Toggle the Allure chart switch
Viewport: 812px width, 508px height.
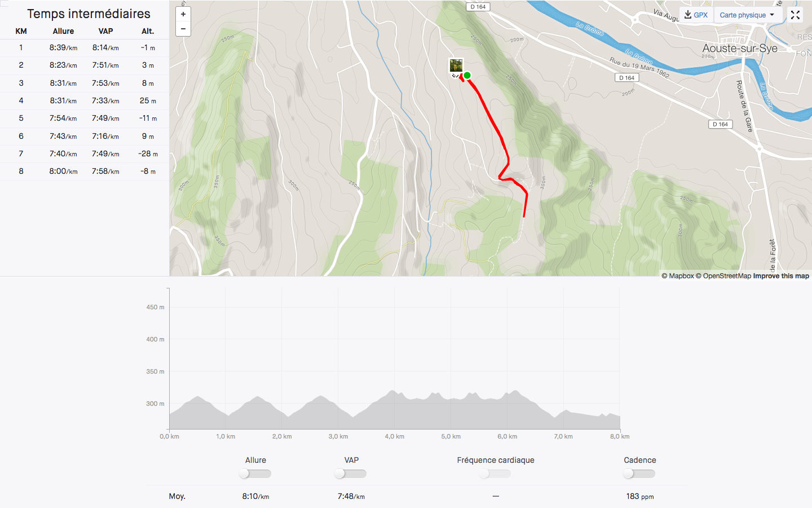255,474
